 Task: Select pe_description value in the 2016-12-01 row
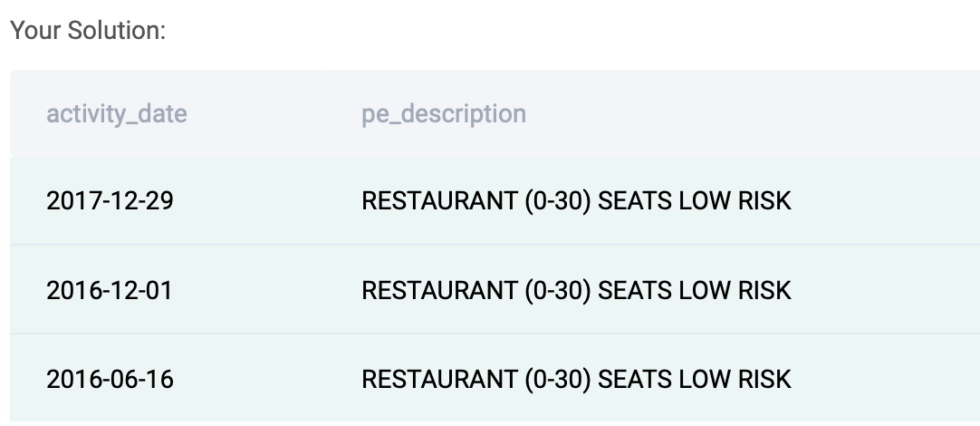click(576, 291)
